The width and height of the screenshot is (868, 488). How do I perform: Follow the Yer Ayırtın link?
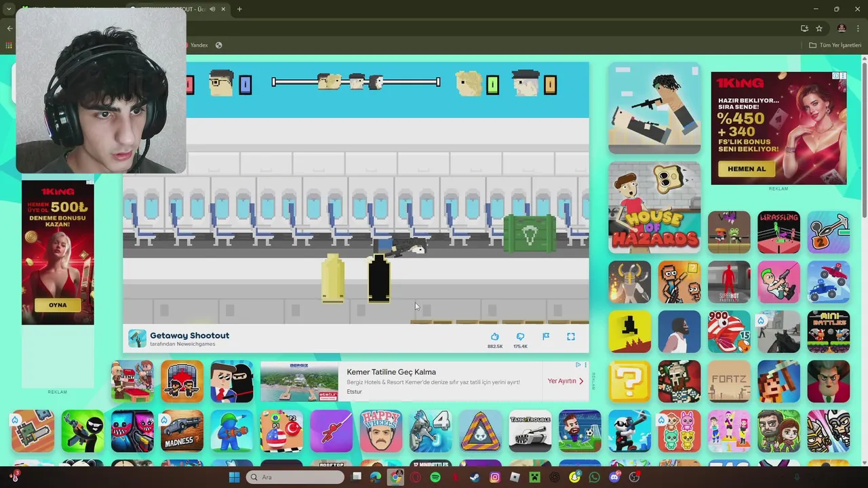[566, 381]
